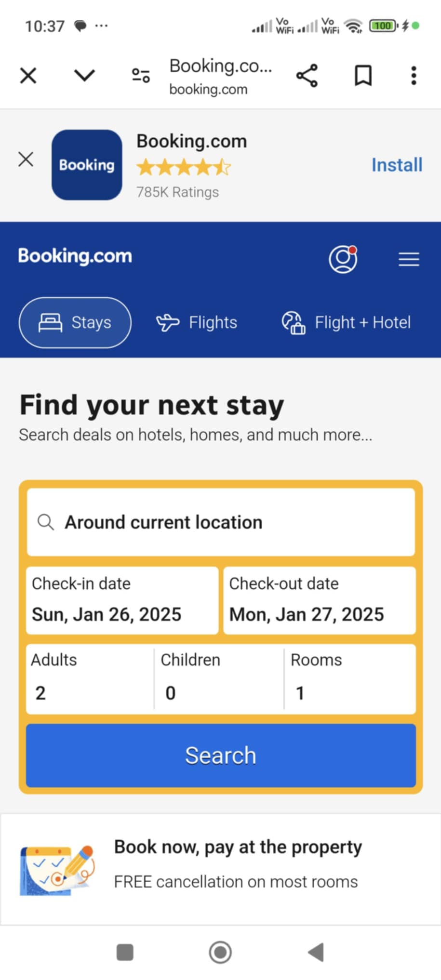Switch to Flight + Hotel tab
This screenshot has height=980, width=441.
coord(347,322)
